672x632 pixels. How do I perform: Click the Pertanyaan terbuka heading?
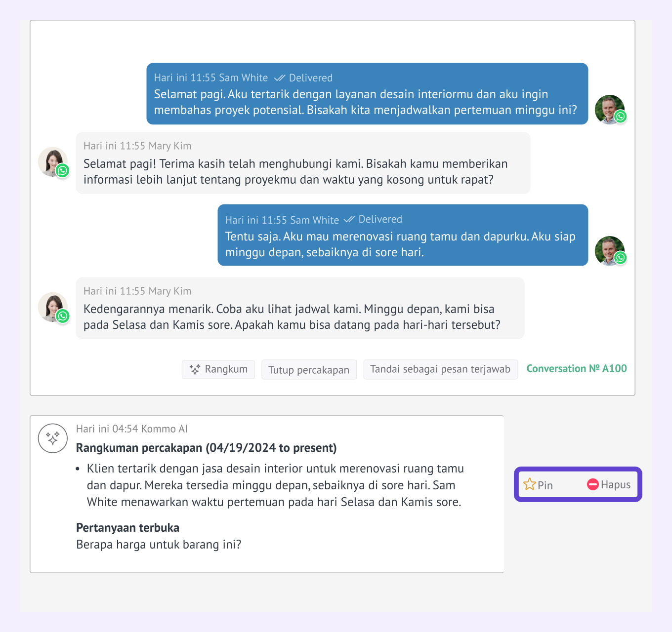[x=127, y=528]
